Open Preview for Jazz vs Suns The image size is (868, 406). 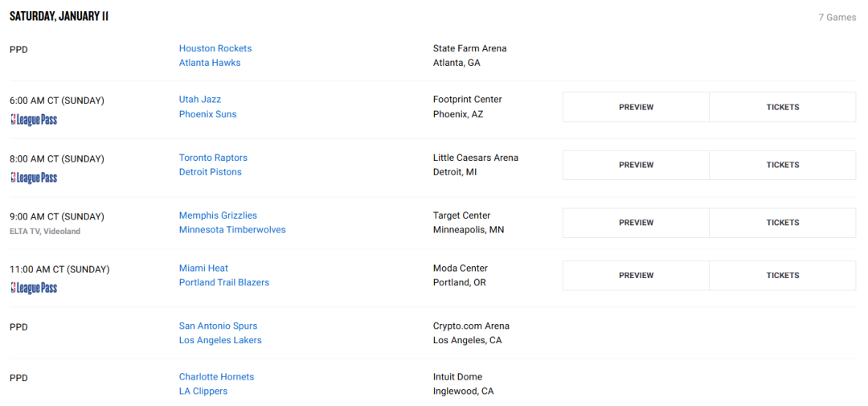coord(636,107)
